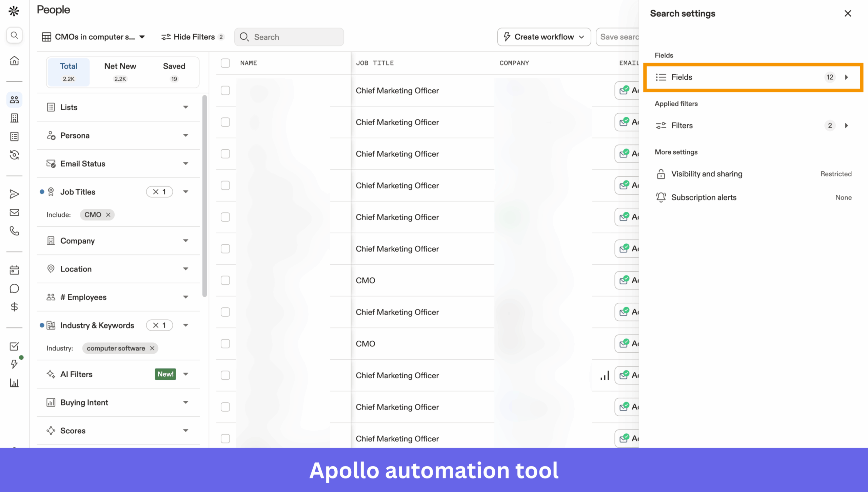868x492 pixels.
Task: Click the Hide Filters button
Action: click(192, 37)
